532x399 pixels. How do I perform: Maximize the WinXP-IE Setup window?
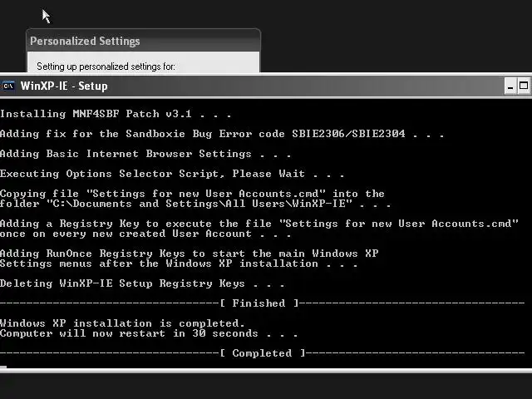click(x=525, y=86)
